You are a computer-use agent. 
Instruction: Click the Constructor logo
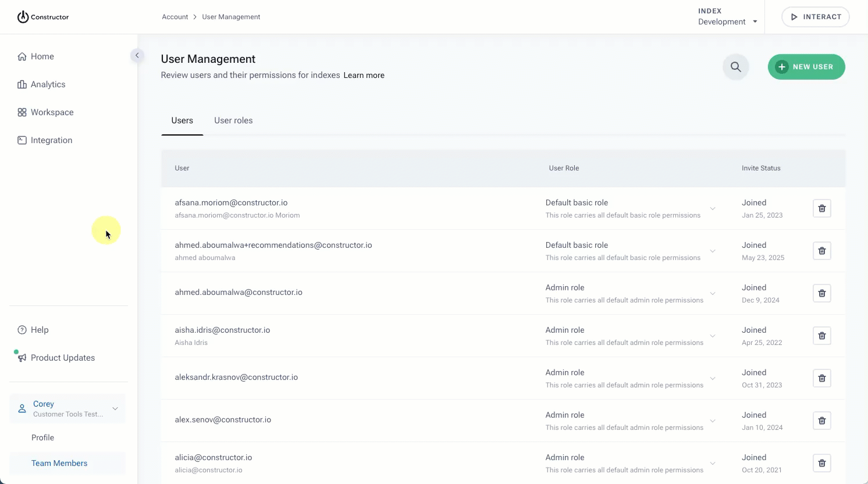tap(43, 17)
